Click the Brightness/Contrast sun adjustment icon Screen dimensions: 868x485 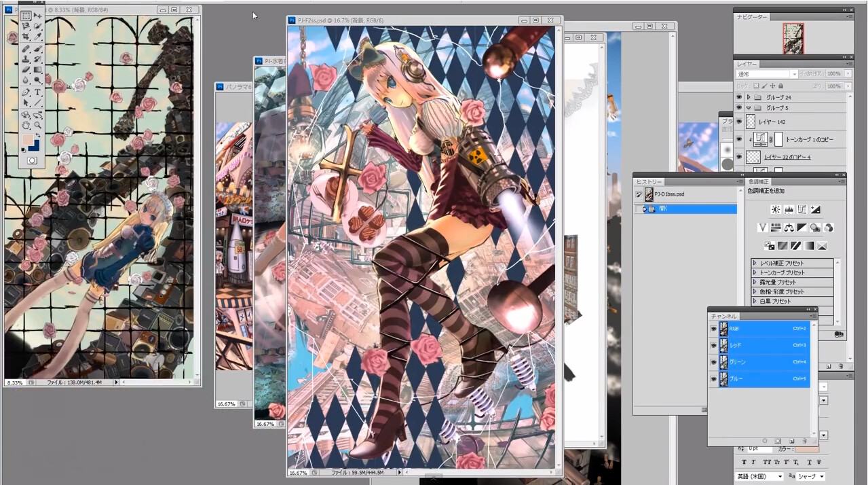(x=776, y=209)
